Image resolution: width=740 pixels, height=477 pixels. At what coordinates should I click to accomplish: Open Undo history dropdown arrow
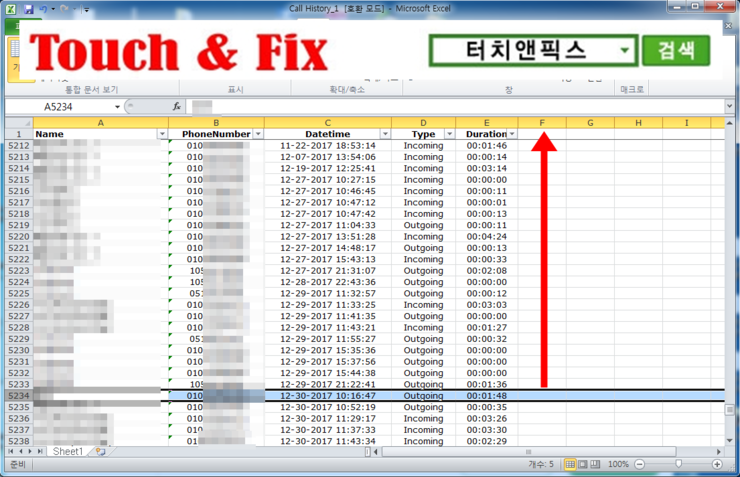coord(53,8)
